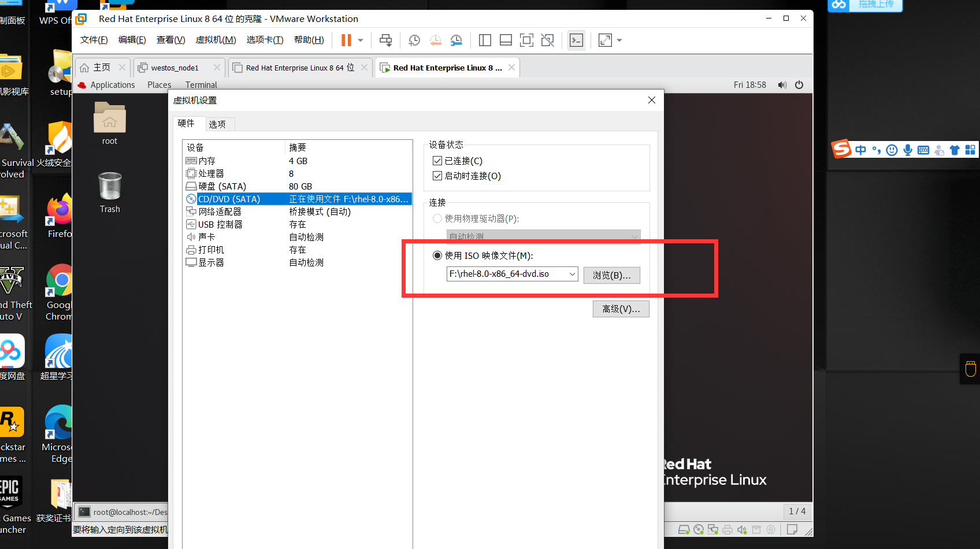
Task: Expand the stretch display dropdown arrow
Action: pos(619,40)
